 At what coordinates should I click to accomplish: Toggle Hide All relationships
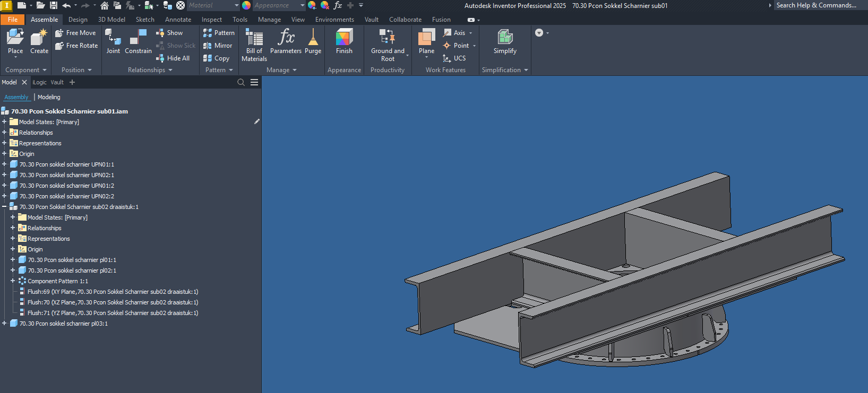click(x=173, y=58)
